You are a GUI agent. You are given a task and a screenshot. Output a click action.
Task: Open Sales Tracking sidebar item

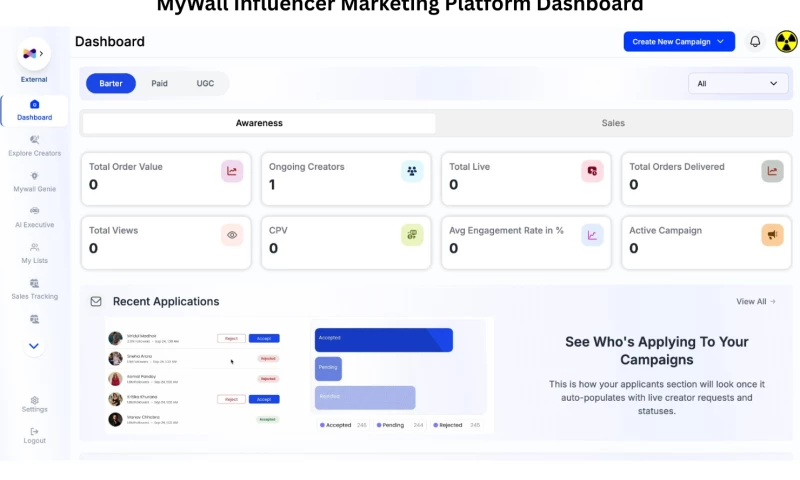(34, 289)
